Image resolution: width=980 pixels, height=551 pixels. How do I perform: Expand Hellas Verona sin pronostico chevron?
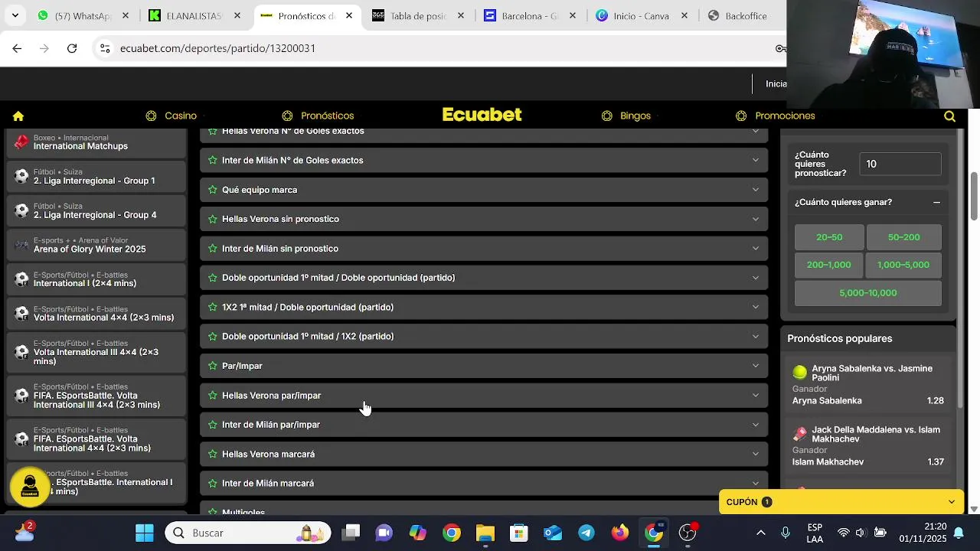(756, 219)
